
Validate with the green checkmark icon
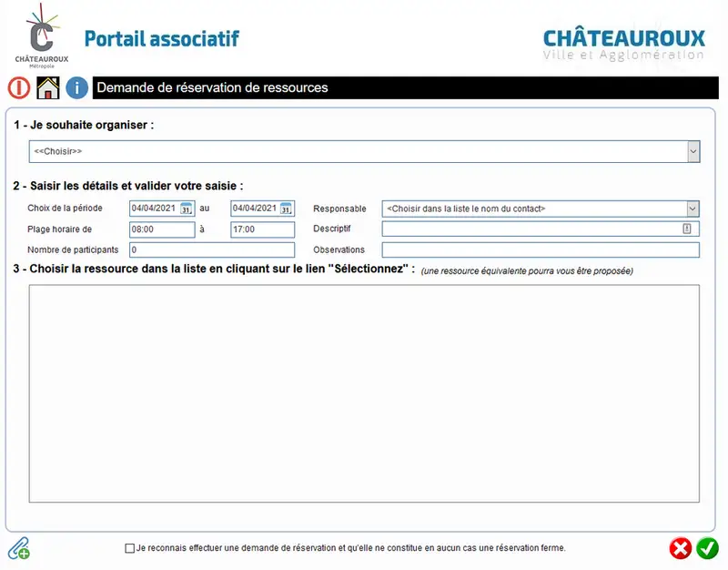707,549
